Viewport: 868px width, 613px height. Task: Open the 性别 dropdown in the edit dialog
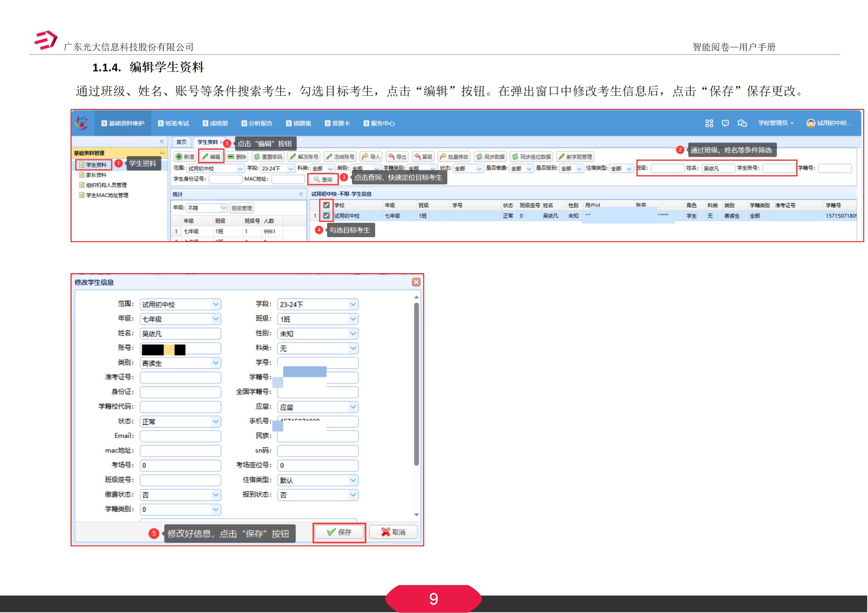coord(352,333)
